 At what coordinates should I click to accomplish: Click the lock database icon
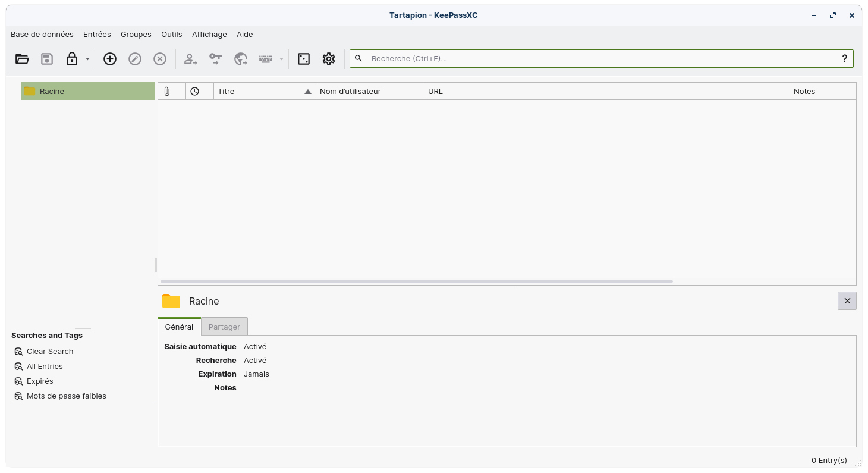coord(72,59)
